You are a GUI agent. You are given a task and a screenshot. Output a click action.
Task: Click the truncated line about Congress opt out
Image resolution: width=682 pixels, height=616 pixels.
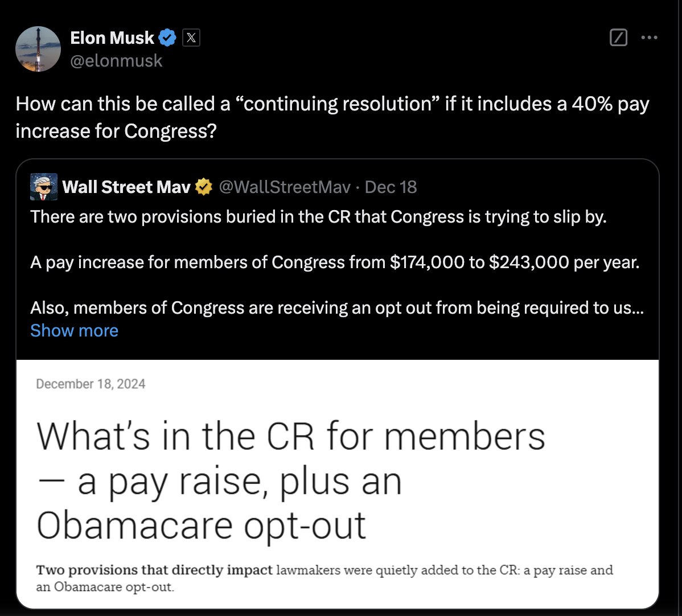pos(337,307)
